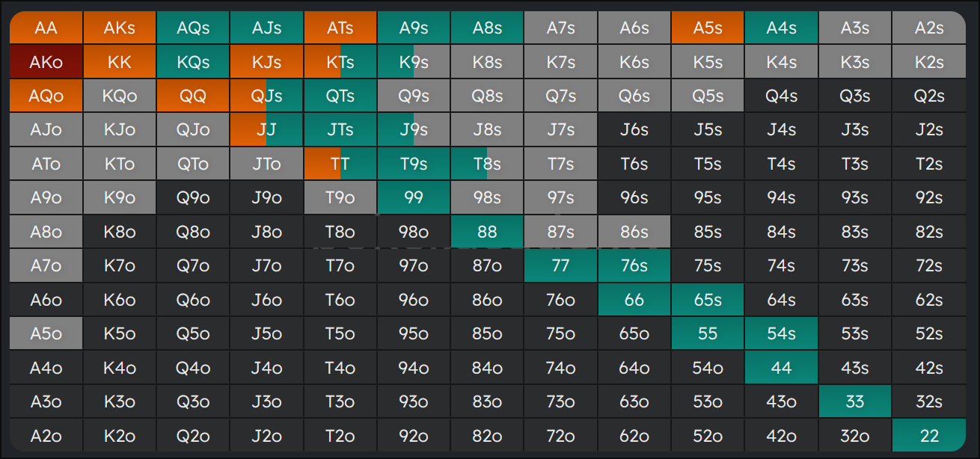Click the teal 99 cell
980x459 pixels.
tap(414, 198)
